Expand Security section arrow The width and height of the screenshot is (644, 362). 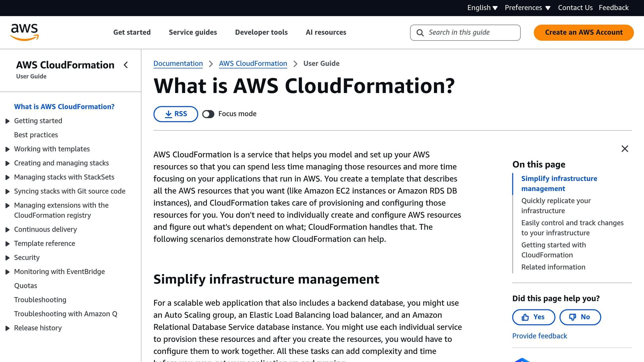pos(8,258)
